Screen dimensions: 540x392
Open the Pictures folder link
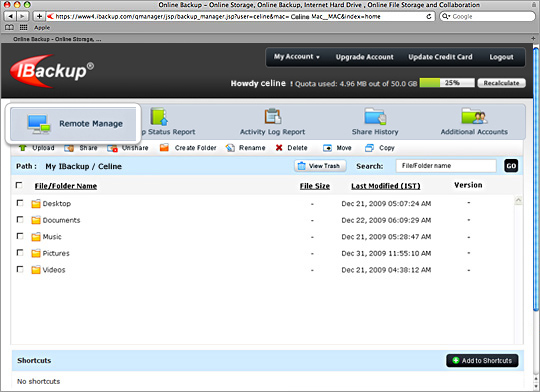point(56,253)
